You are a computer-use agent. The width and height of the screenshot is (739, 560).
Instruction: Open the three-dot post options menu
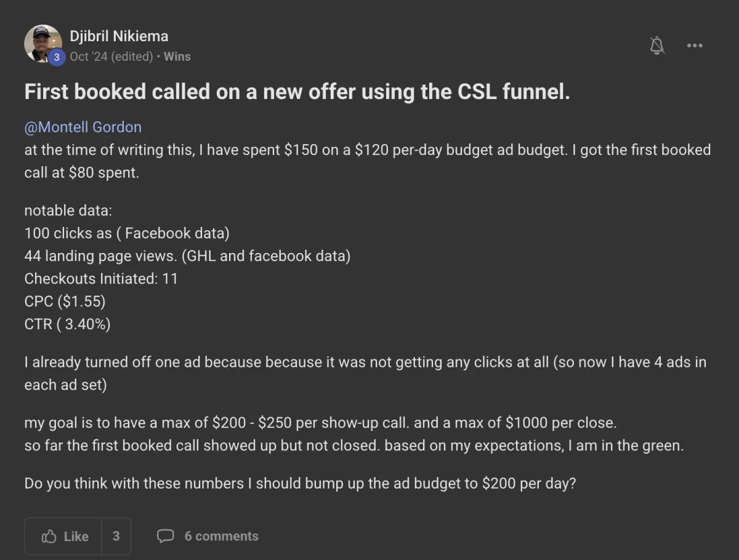tap(695, 45)
